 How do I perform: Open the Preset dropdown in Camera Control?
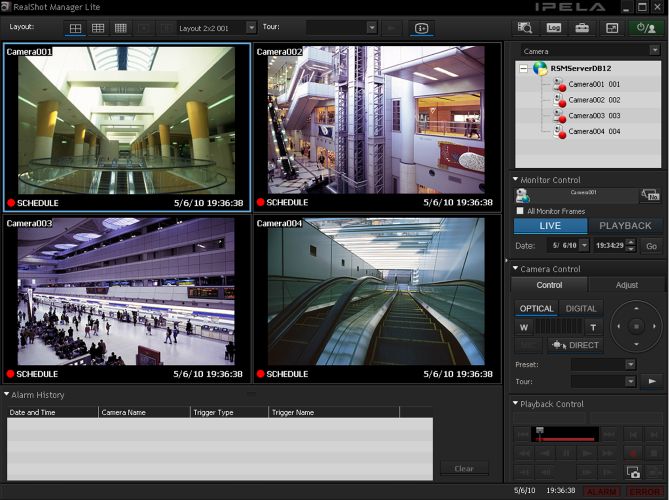630,365
